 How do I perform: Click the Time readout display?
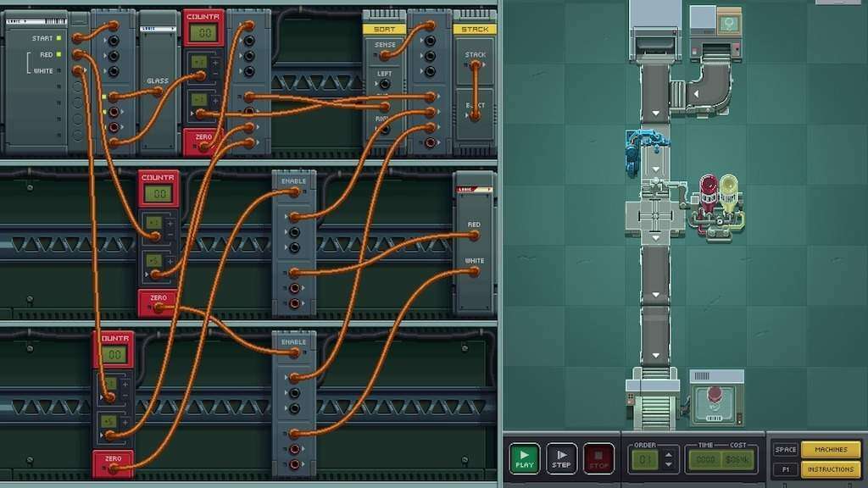(705, 459)
